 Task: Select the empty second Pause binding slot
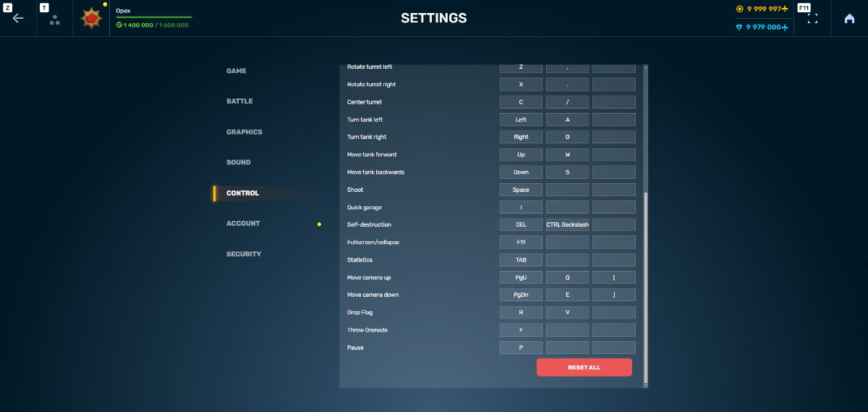(x=567, y=348)
